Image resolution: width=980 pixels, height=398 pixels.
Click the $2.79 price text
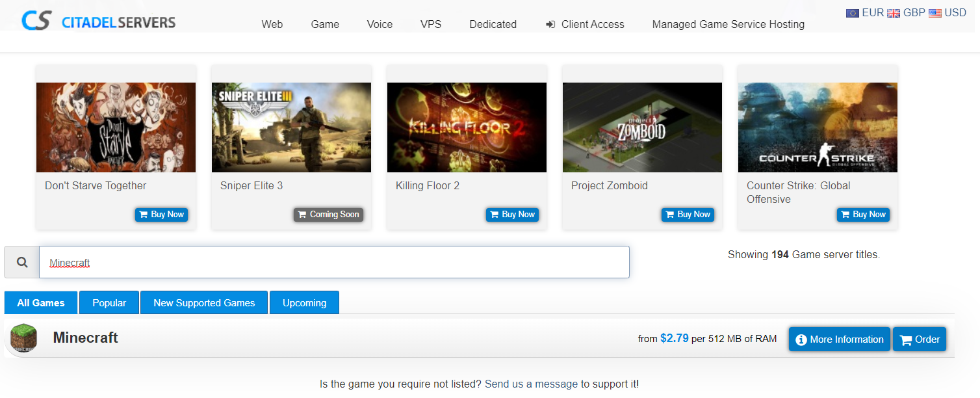(675, 338)
